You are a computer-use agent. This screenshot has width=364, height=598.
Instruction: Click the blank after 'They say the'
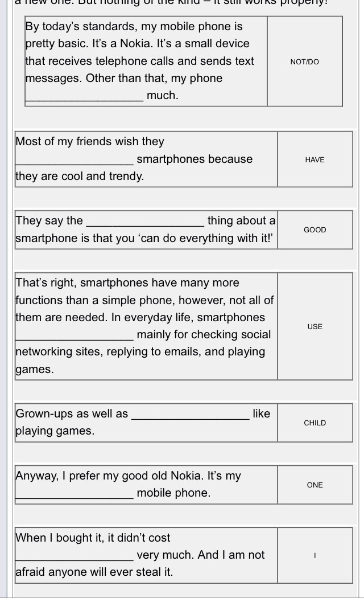[x=146, y=220]
